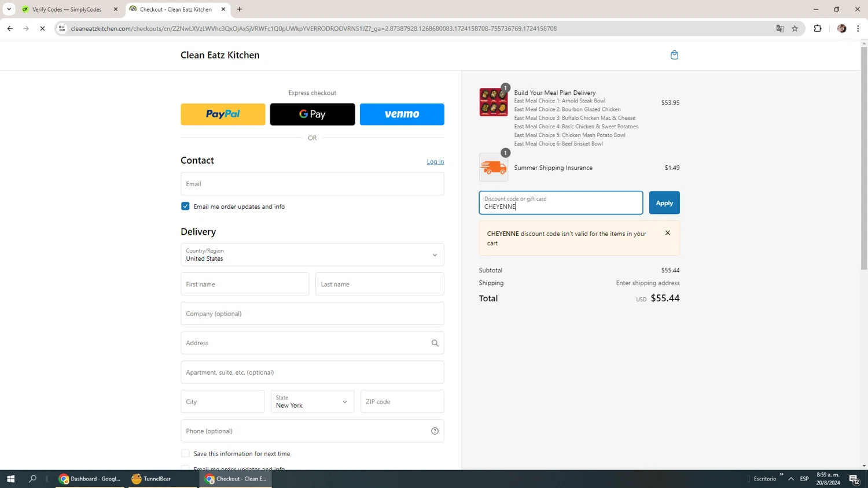Expand the Country/Region dropdown
The height and width of the screenshot is (488, 868).
click(x=312, y=254)
